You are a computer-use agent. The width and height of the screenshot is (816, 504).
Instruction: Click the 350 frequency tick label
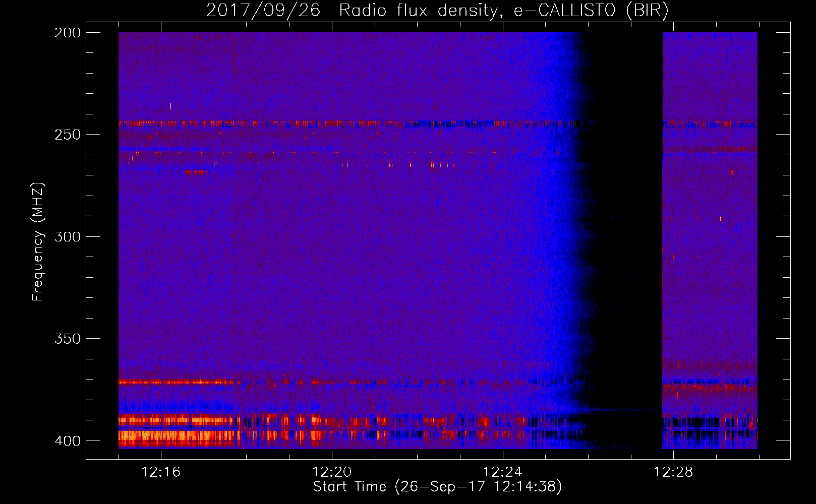tap(67, 338)
